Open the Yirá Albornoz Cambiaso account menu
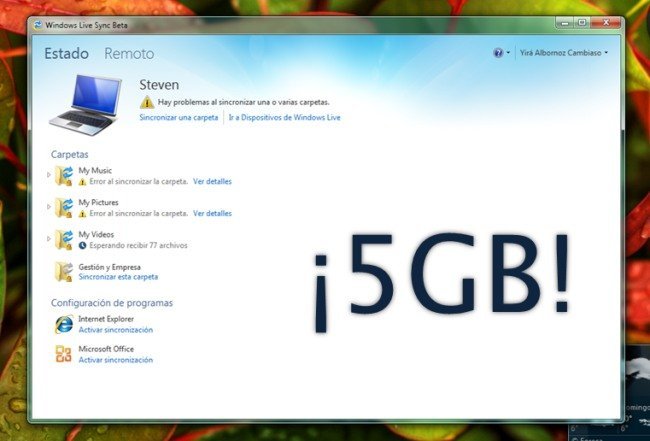This screenshot has height=441, width=650. pyautogui.click(x=564, y=53)
